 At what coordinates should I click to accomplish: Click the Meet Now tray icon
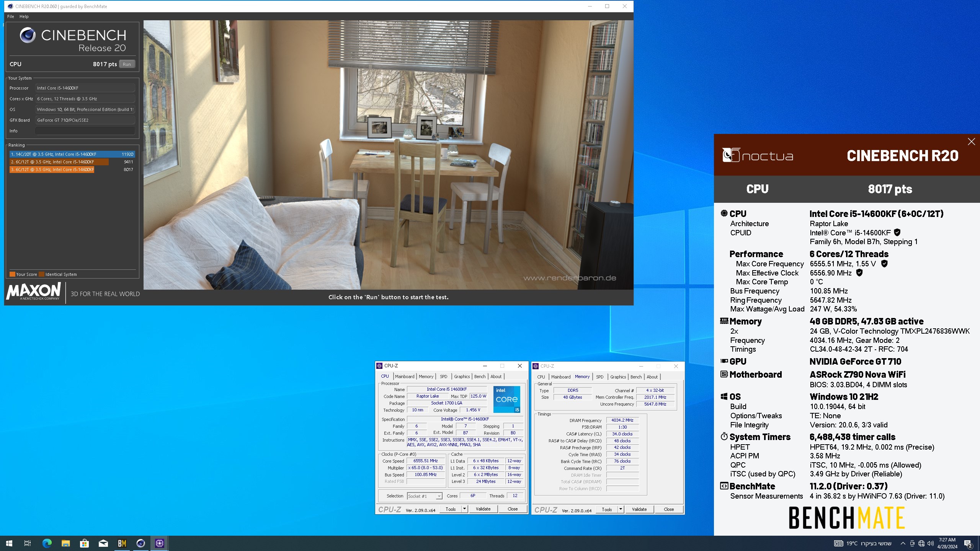pos(912,543)
